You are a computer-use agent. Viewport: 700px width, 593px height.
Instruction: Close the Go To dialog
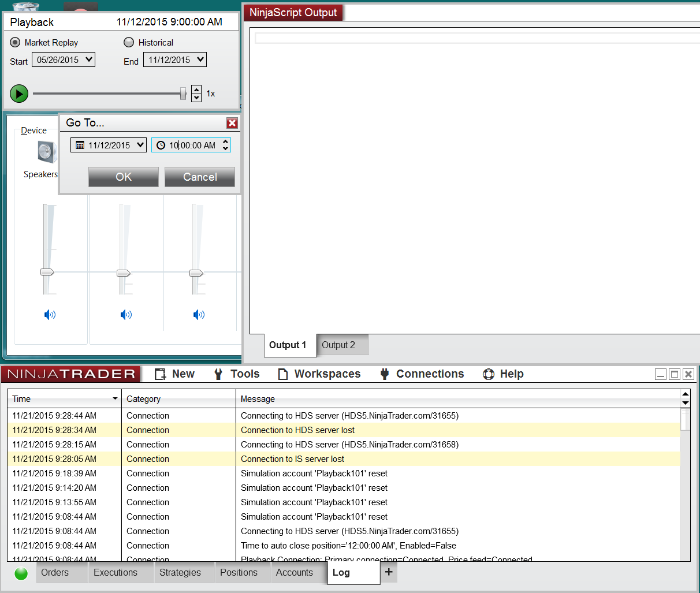coord(232,123)
